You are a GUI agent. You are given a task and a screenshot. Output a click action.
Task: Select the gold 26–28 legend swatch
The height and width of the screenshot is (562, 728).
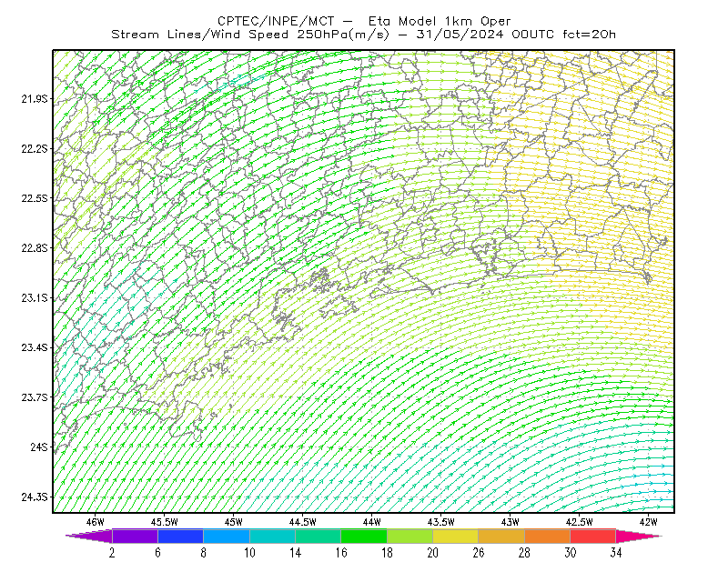[501, 536]
